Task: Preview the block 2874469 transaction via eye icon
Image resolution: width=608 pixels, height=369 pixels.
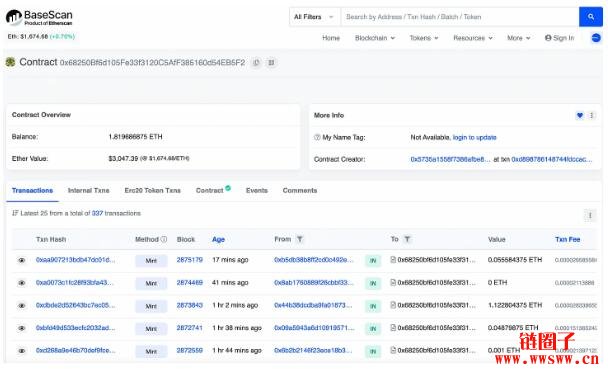Action: [x=22, y=283]
